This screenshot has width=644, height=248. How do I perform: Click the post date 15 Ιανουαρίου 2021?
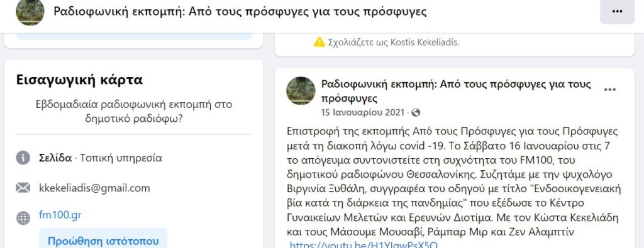(363, 113)
